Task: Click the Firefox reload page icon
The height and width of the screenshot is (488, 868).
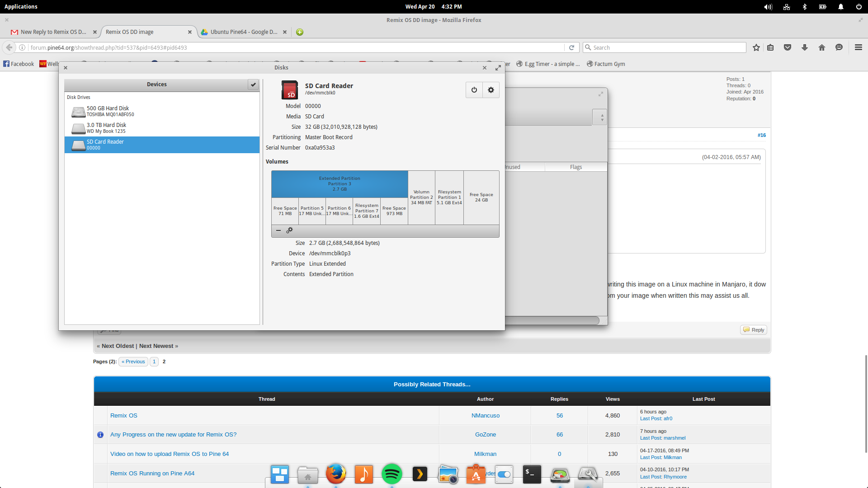Action: (571, 47)
